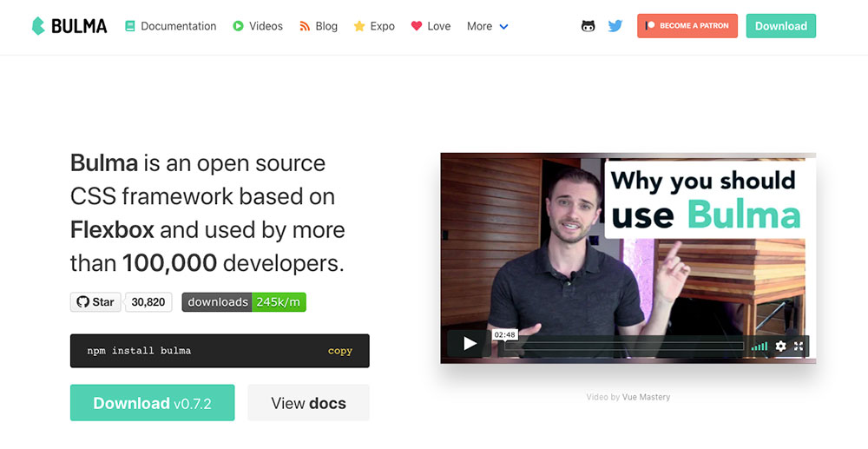
Task: Adjust the video volume bars
Action: tap(759, 347)
